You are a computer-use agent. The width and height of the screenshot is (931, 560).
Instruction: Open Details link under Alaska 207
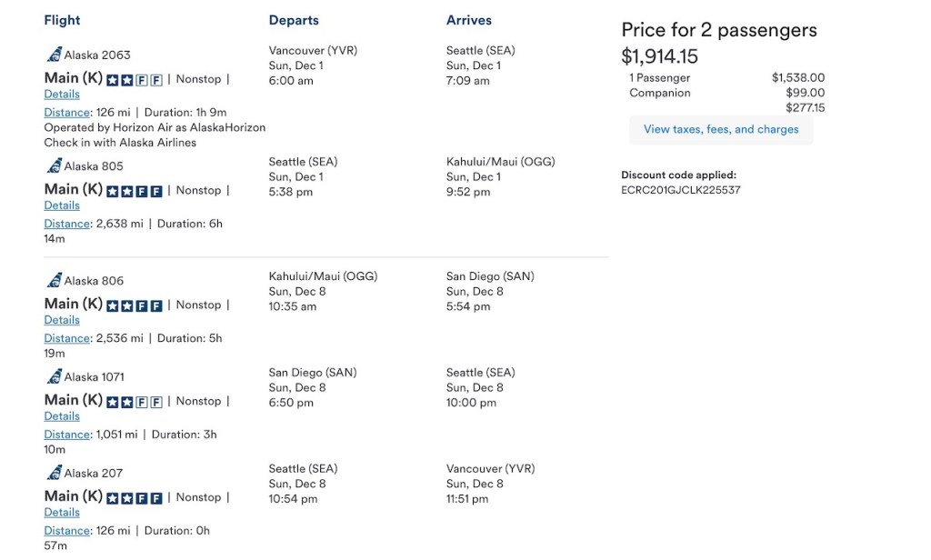pos(62,513)
